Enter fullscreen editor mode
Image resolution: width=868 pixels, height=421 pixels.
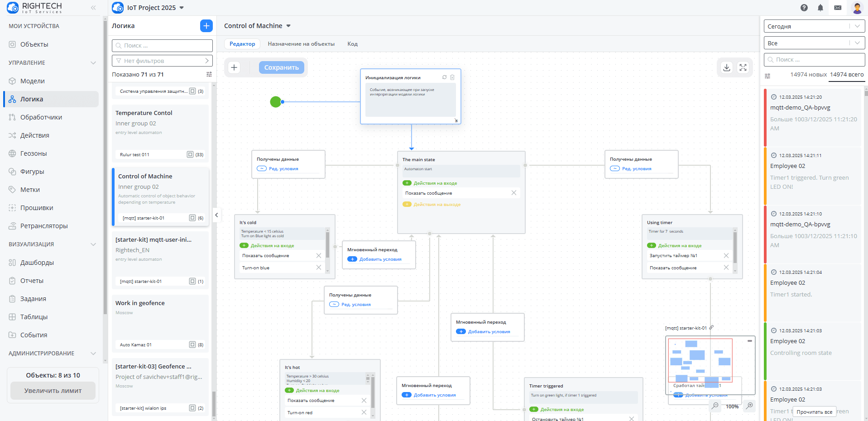[743, 67]
